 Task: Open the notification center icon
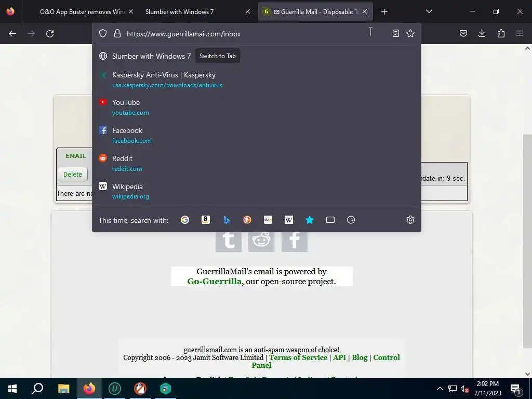point(515,389)
